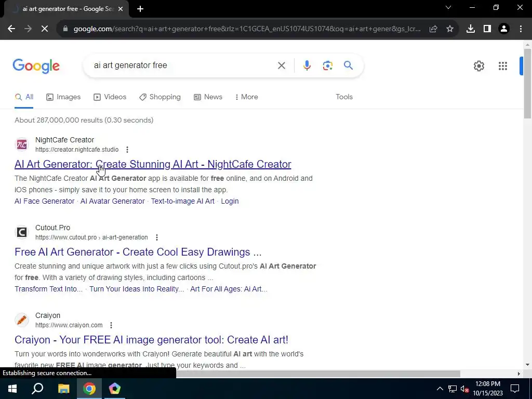This screenshot has height=399, width=532.
Task: Open NightCafe result options menu
Action: coord(127,150)
